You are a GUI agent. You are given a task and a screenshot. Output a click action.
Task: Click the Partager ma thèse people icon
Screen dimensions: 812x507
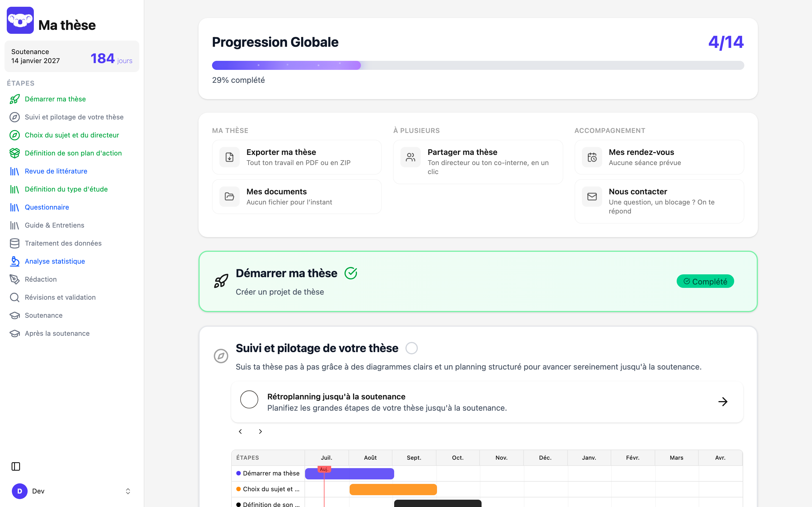pos(410,157)
